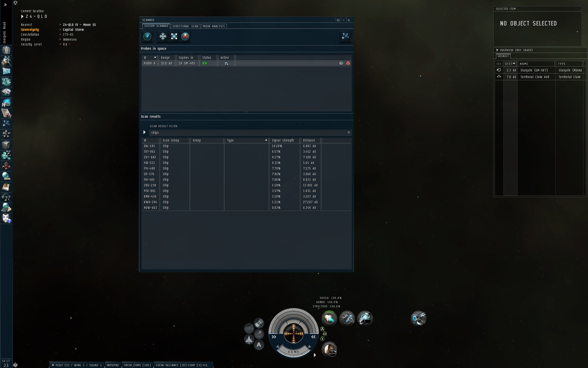This screenshot has height=368, width=588.
Task: Open the star map constellation icon in sidebar
Action: click(6, 124)
